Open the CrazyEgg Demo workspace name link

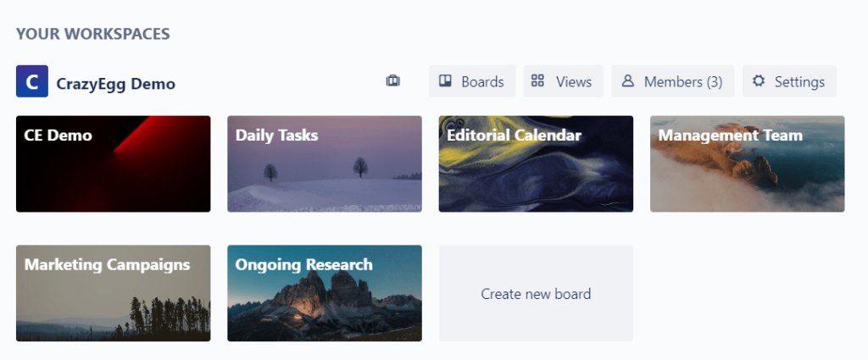click(x=116, y=84)
